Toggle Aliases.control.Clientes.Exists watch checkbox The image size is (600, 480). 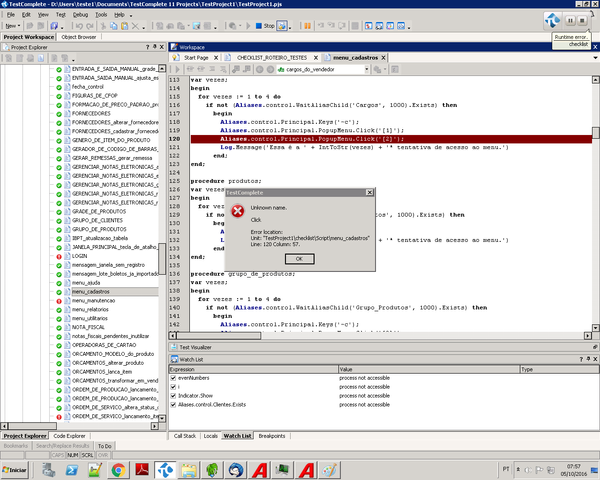[x=173, y=403]
